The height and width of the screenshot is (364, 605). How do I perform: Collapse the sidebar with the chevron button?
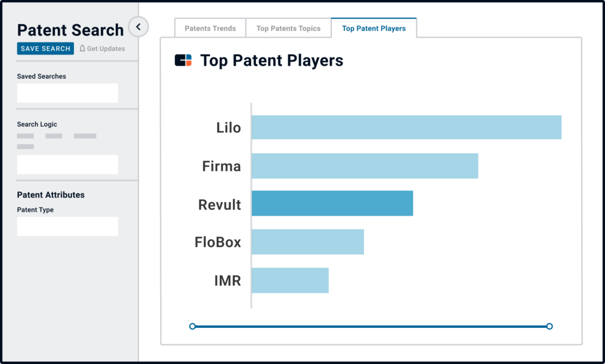(x=138, y=27)
